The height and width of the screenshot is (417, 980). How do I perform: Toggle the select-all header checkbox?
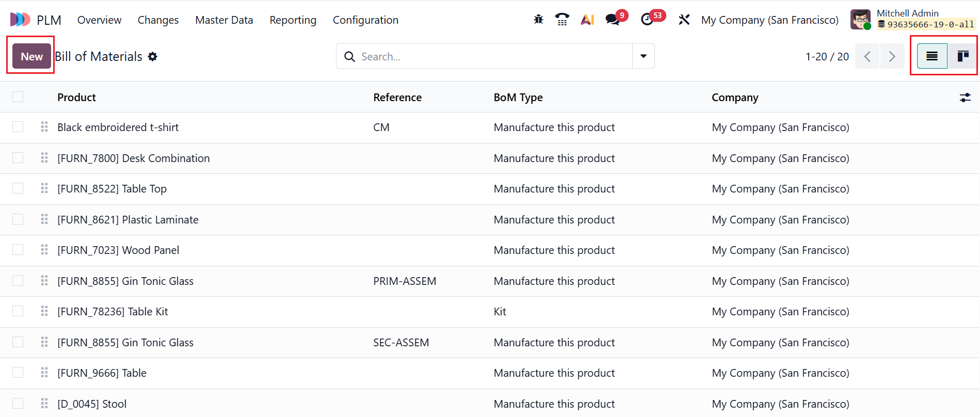(18, 97)
